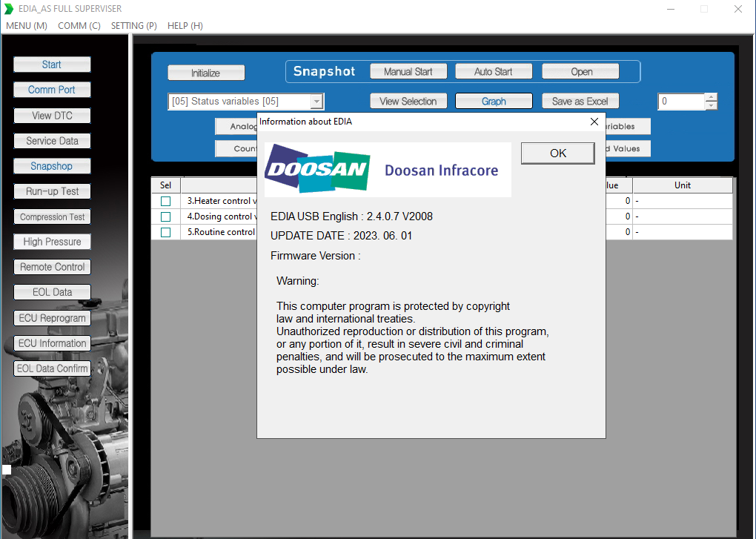Viewport: 756px width, 539px height.
Task: Open the MENU (M) menu
Action: click(27, 25)
